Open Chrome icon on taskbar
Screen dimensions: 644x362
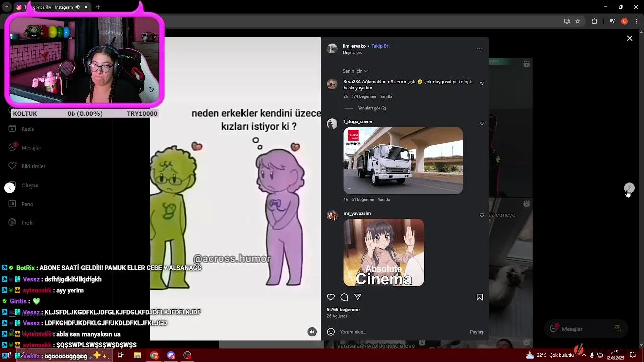(x=154, y=355)
